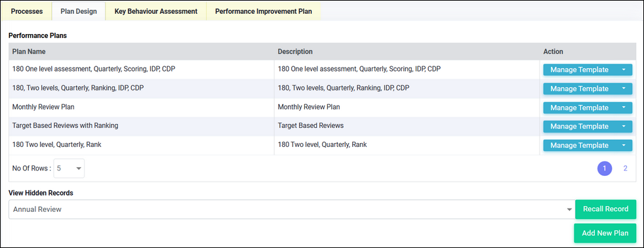Viewport: 644px width, 248px height.
Task: Expand Manage Template arrow for 180 One level assessment
Action: pyautogui.click(x=624, y=70)
